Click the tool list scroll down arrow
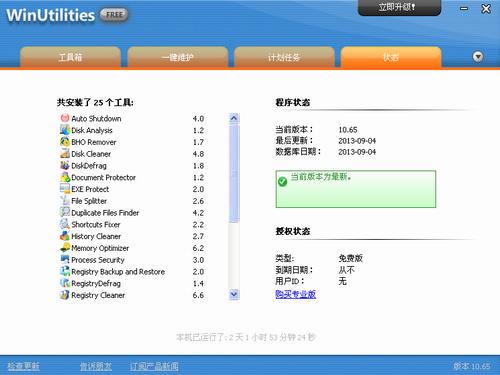 point(234,294)
